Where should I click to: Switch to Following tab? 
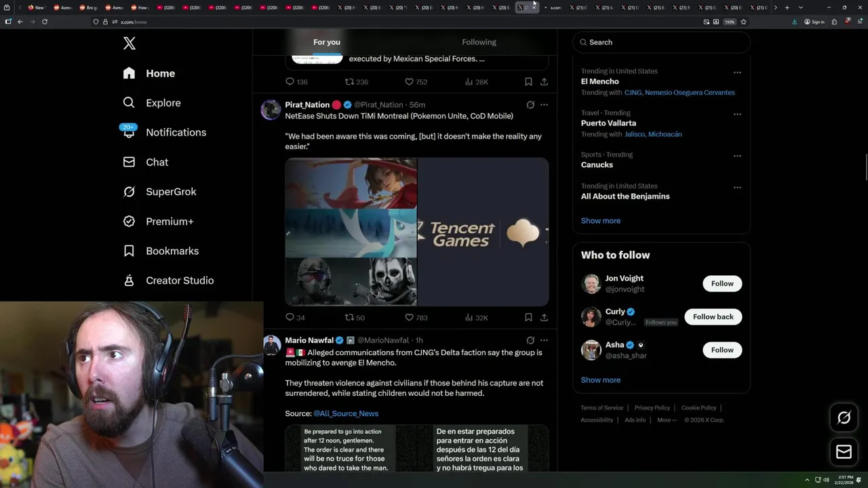click(479, 42)
